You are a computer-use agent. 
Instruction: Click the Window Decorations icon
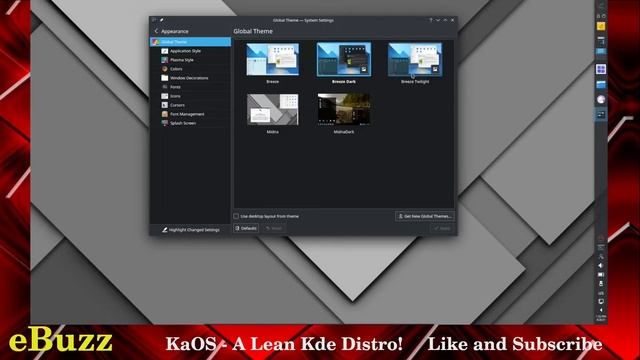click(x=164, y=78)
